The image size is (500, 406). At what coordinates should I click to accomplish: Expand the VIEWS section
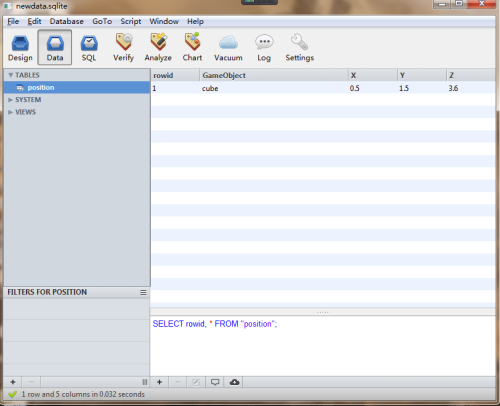[11, 112]
